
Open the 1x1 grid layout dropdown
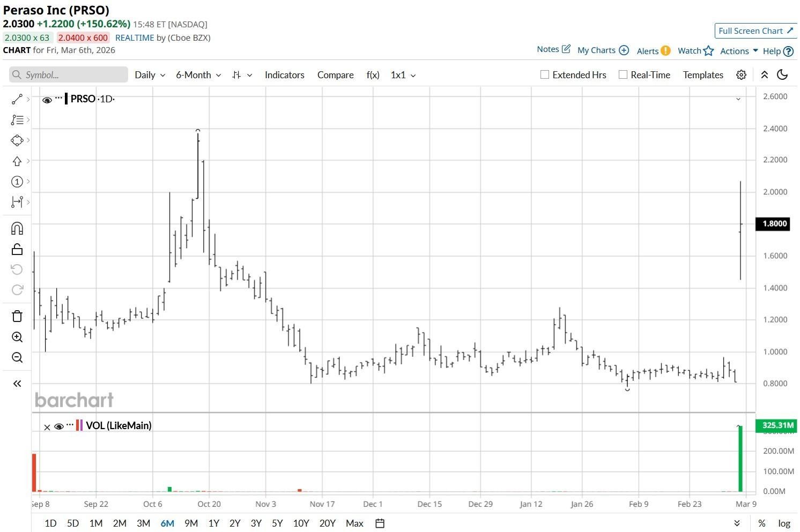coord(403,75)
